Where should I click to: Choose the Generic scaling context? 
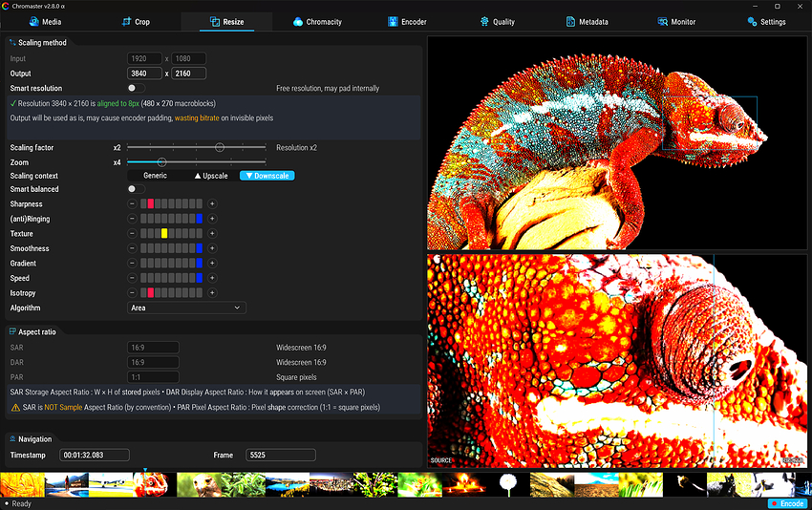point(156,176)
